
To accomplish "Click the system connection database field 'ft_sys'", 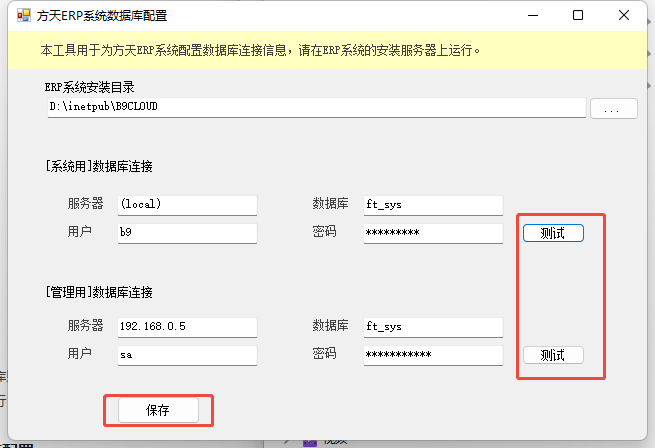I will [433, 205].
